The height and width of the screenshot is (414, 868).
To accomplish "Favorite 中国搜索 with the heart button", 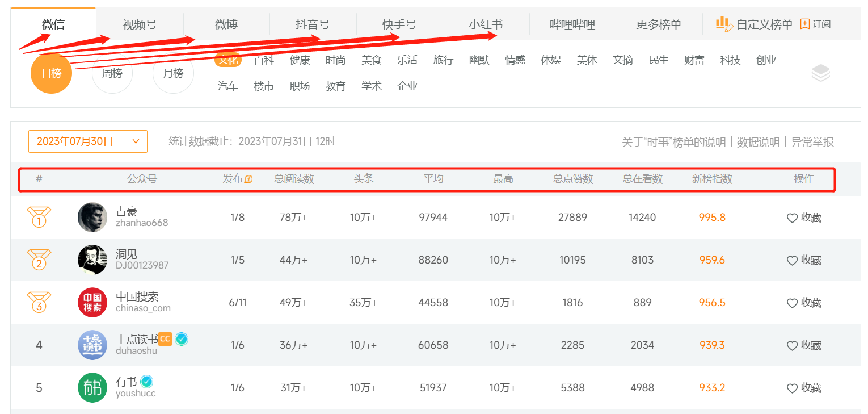I will [x=792, y=303].
